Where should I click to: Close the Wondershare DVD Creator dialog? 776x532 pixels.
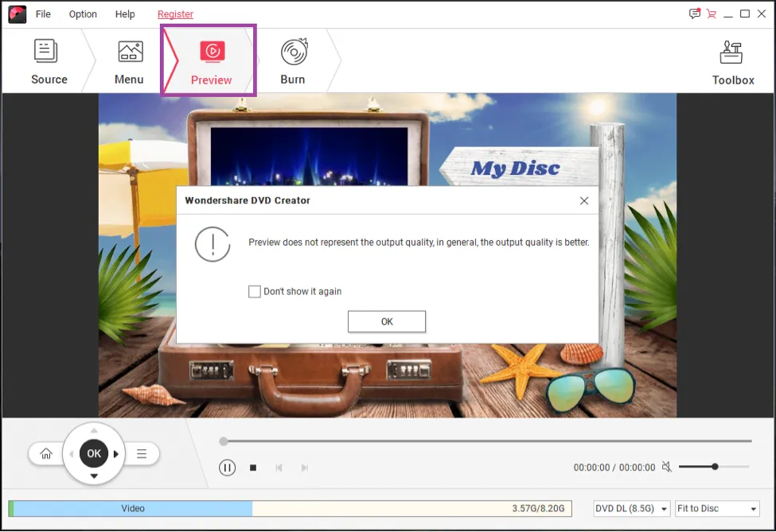[x=584, y=200]
